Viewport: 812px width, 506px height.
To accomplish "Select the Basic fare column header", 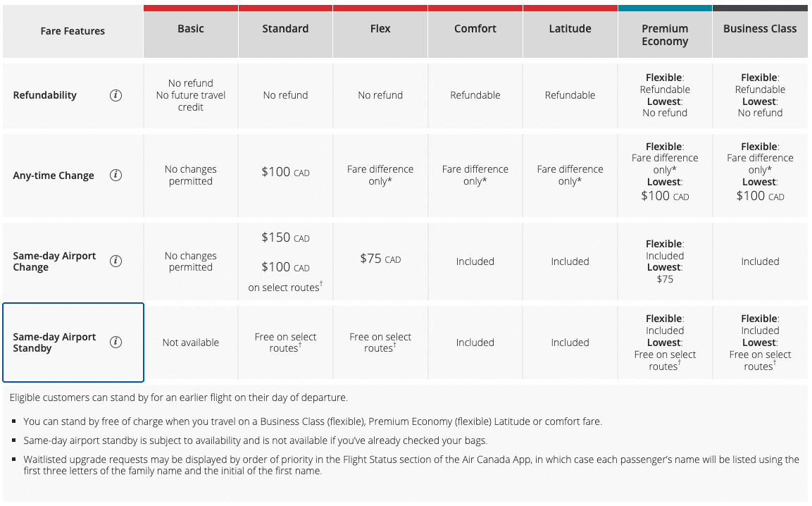I will click(x=190, y=29).
